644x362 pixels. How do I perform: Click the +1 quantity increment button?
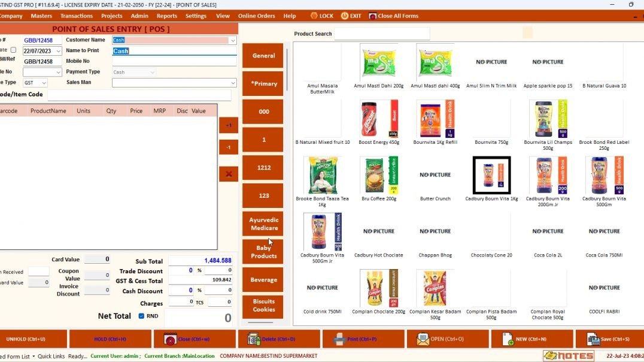228,125
